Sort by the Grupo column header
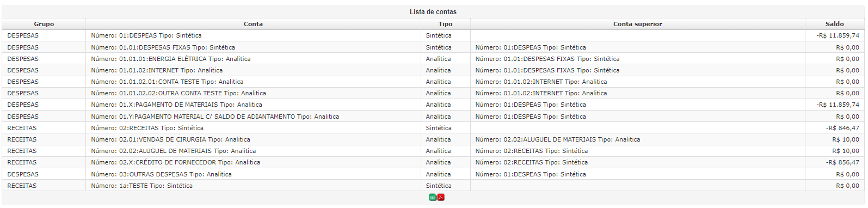Image resolution: width=868 pixels, height=208 pixels. (44, 24)
